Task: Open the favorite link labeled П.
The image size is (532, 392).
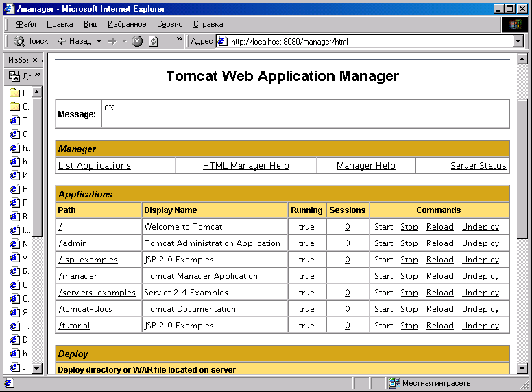Action: point(20,203)
